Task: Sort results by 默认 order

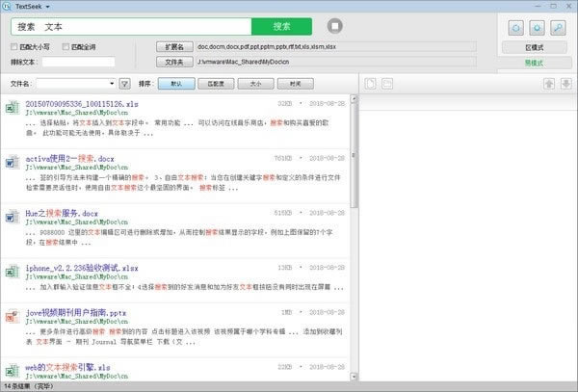Action: coord(174,84)
